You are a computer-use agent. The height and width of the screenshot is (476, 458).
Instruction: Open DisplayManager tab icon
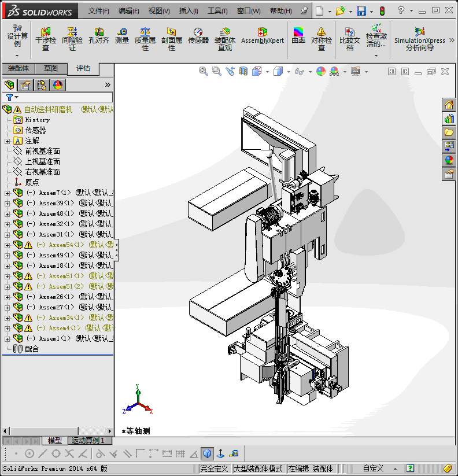(x=58, y=85)
